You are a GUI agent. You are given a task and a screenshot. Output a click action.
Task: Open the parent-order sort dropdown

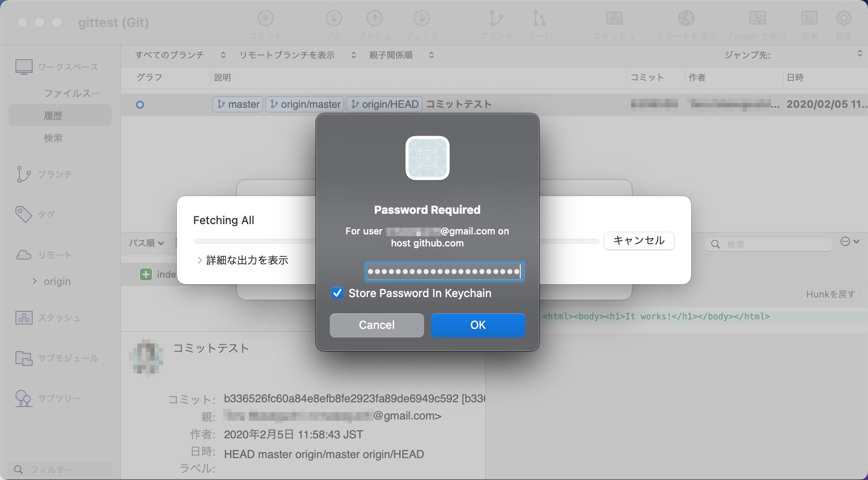[x=401, y=55]
